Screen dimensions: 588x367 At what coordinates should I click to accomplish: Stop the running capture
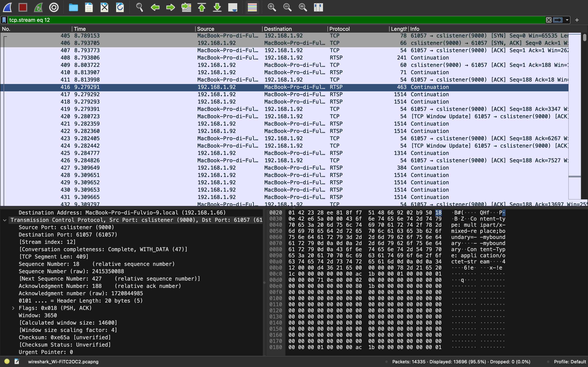[x=23, y=7]
